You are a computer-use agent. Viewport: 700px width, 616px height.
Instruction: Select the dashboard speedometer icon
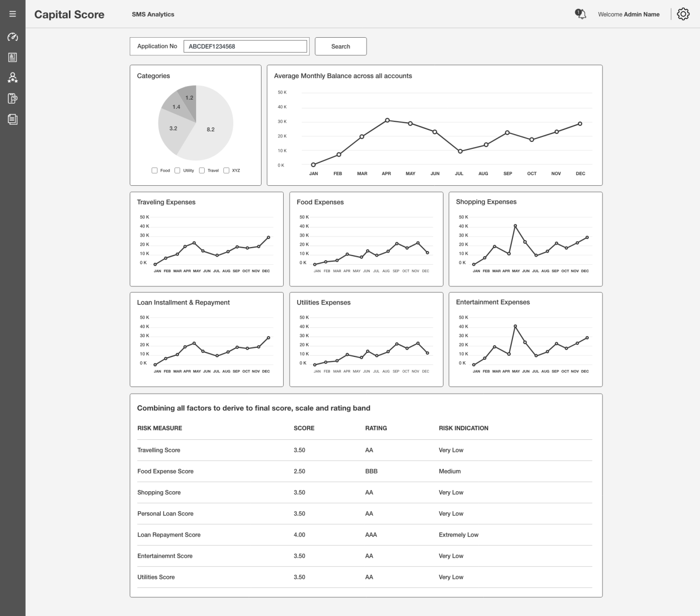pos(13,37)
